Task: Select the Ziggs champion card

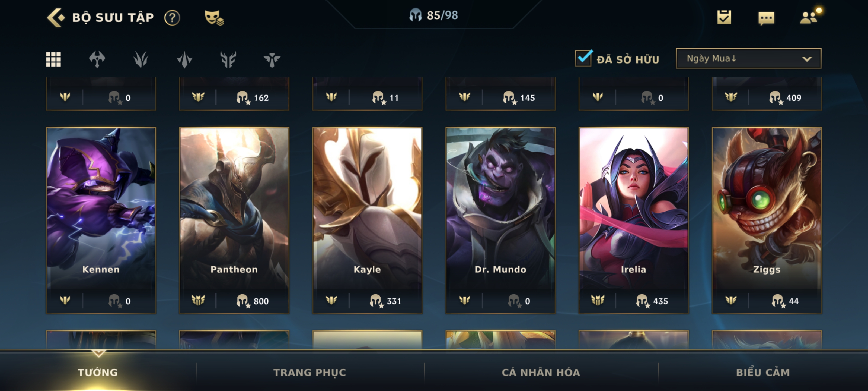Action: (x=767, y=220)
